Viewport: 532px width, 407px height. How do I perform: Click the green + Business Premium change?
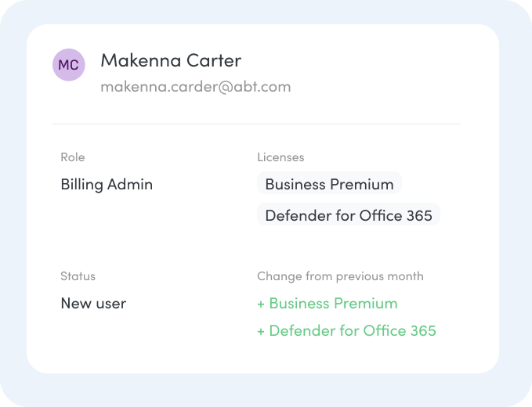tap(328, 304)
